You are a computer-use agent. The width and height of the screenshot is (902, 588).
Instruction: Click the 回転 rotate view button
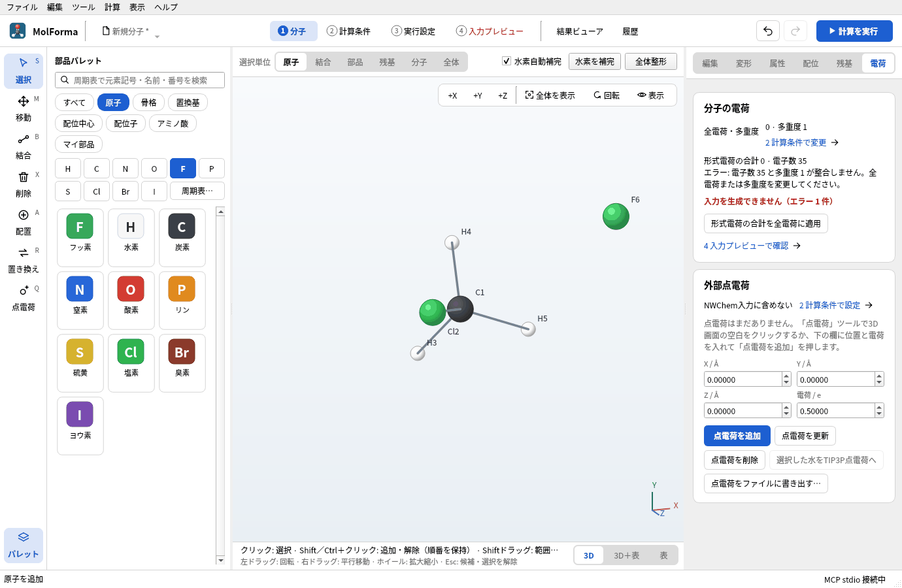tap(607, 95)
